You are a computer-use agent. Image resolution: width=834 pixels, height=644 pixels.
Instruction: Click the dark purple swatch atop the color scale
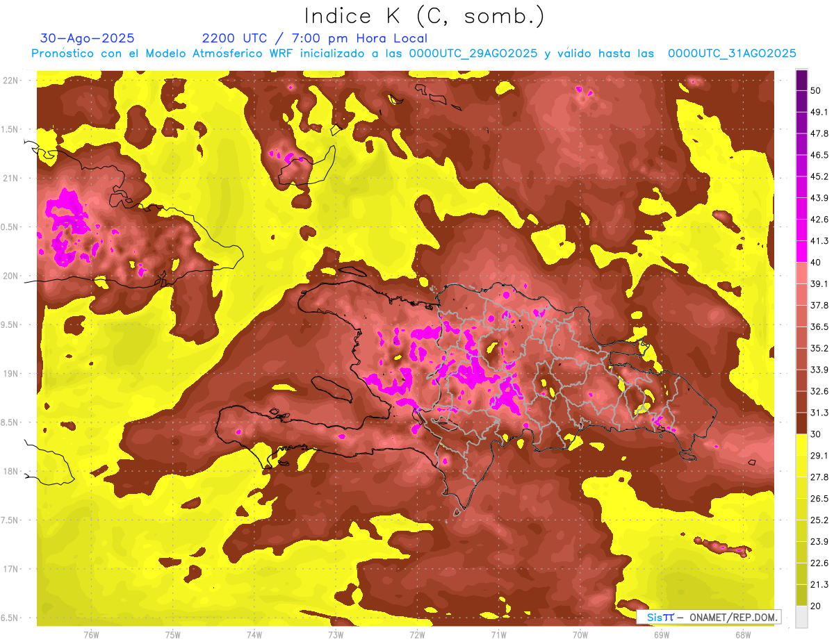pos(801,79)
